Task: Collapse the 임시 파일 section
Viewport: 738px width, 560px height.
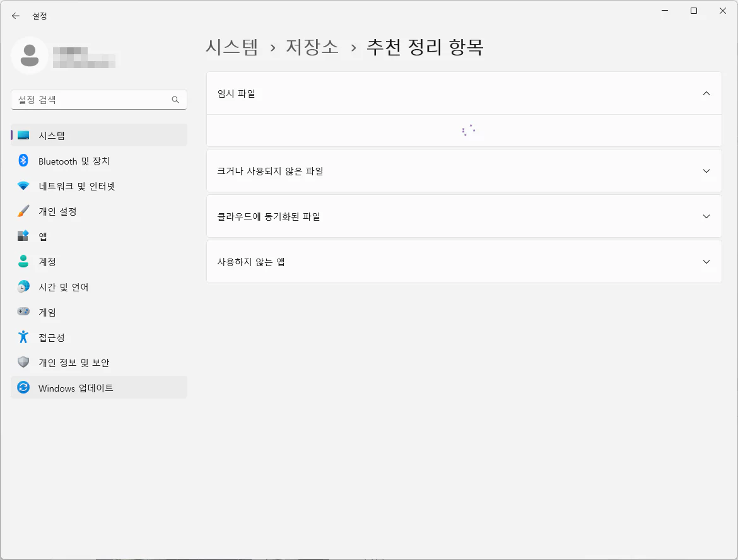Action: coord(706,93)
